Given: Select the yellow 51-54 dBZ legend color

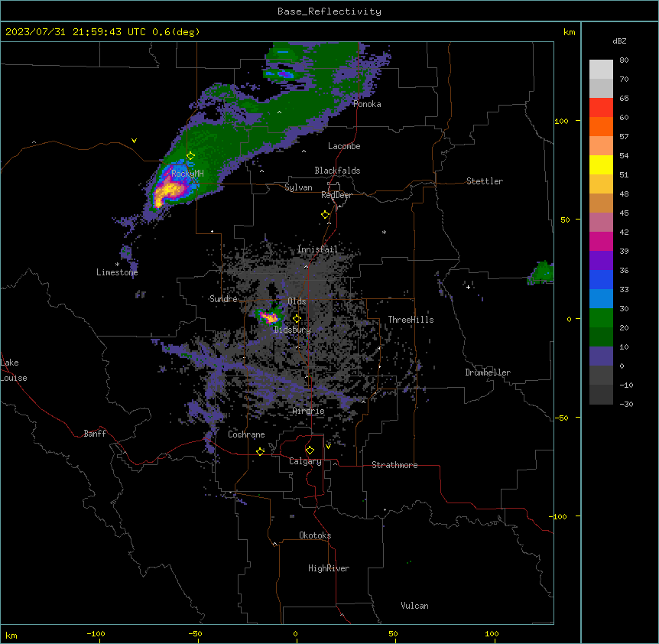Looking at the screenshot, I should [x=601, y=164].
